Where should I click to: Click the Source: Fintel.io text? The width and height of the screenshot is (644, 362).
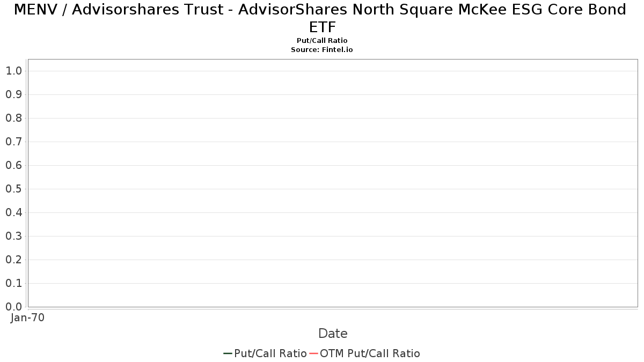point(322,49)
